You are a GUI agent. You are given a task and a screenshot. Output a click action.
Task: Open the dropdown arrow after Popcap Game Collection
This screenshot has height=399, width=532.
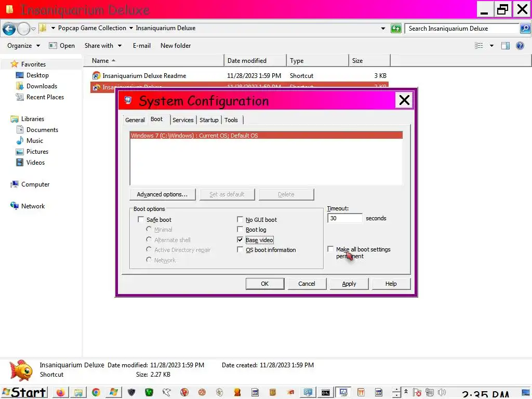131,28
